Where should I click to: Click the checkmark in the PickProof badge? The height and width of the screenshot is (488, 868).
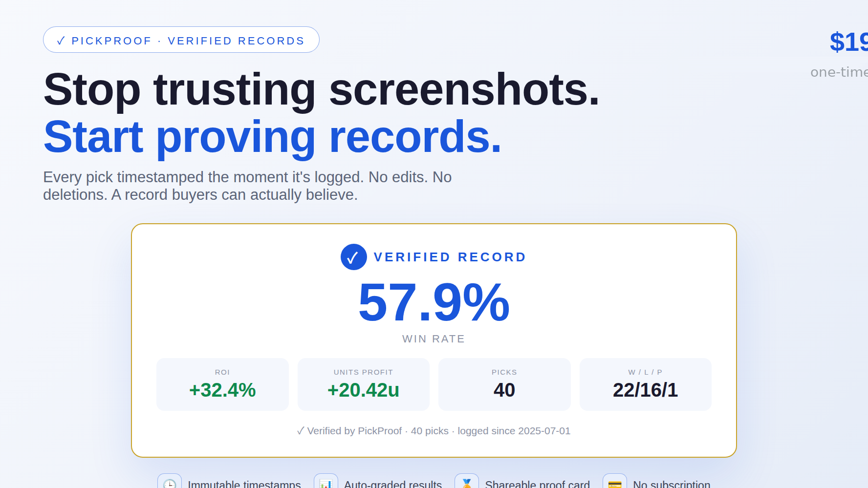61,41
